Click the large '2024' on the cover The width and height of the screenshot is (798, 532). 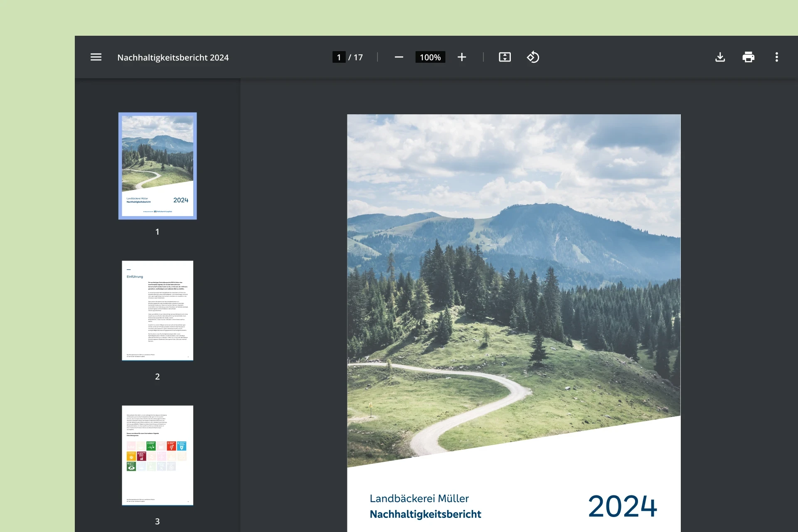coord(623,506)
